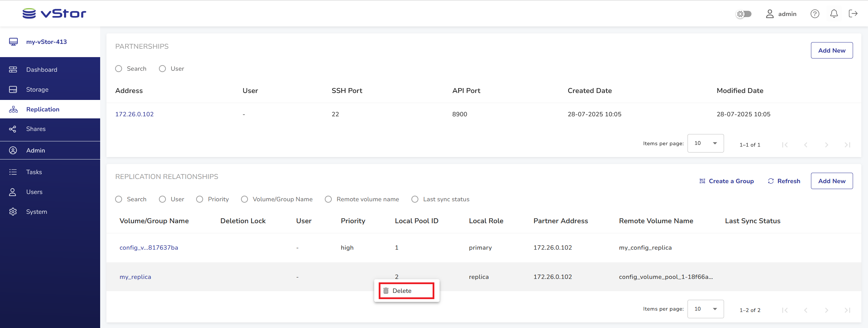Select the Priority filter radio button

(200, 199)
